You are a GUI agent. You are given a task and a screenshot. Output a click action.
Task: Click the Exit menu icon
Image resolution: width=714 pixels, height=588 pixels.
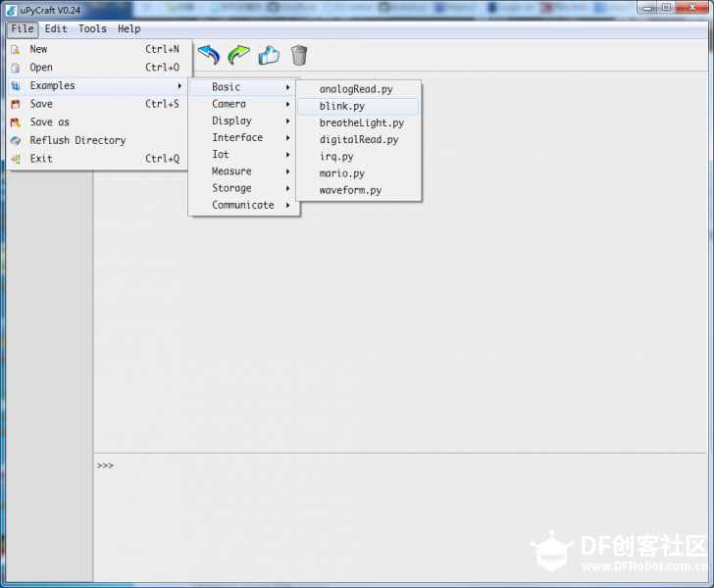point(16,159)
